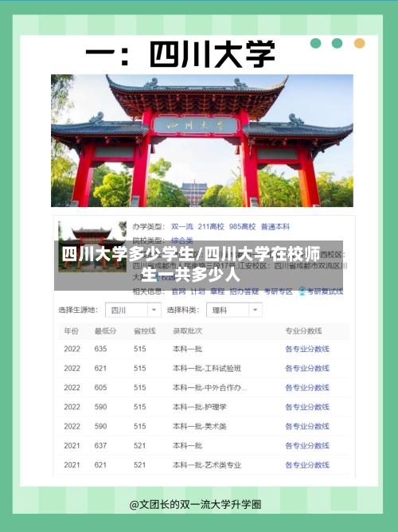Open the 211高校 tag link
This screenshot has width=398, height=532.
click(211, 227)
